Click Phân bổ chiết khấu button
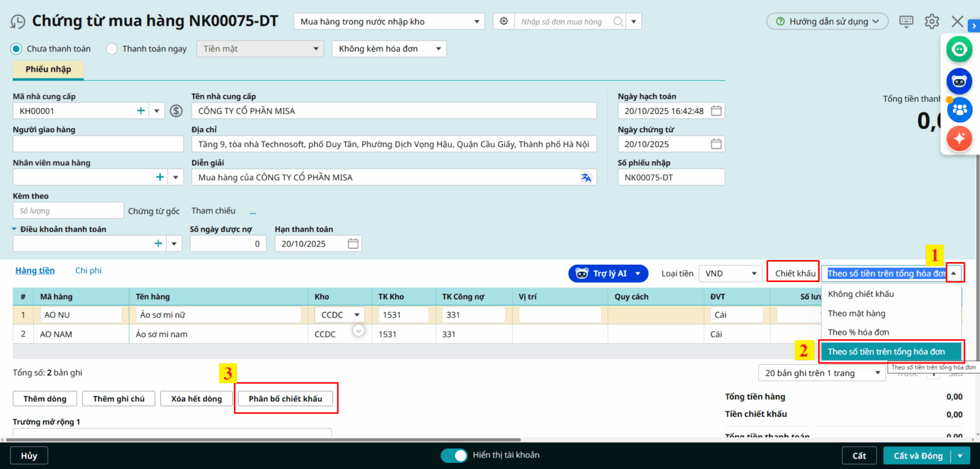980x469 pixels. (285, 399)
